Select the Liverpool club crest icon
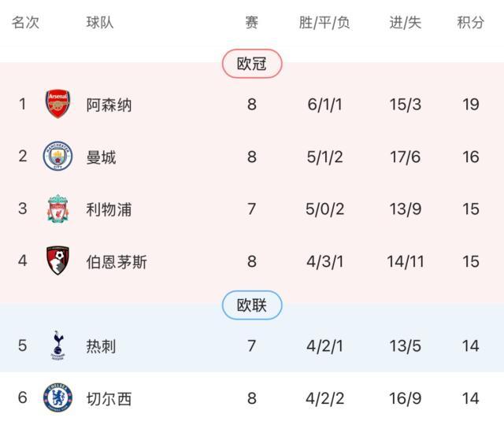 pos(57,209)
